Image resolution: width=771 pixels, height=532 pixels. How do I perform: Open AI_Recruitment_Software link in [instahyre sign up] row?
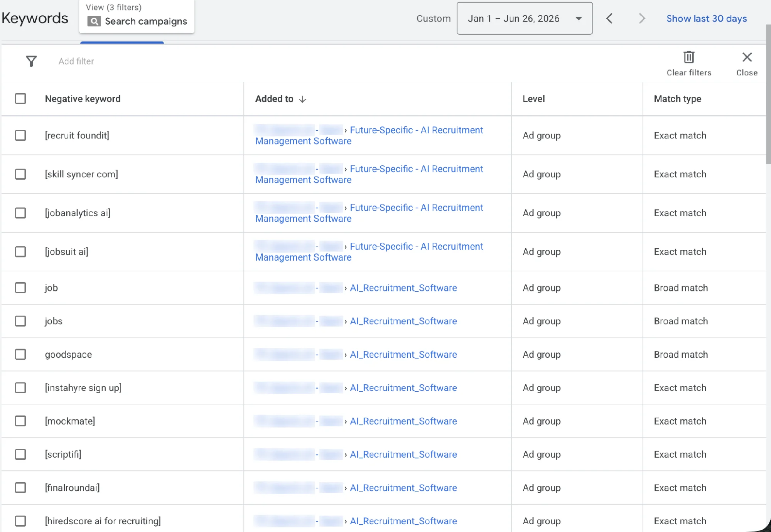[403, 388]
